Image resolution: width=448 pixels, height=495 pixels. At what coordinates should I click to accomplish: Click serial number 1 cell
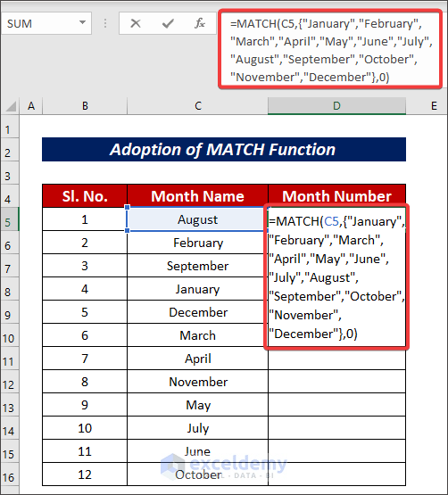coord(85,219)
